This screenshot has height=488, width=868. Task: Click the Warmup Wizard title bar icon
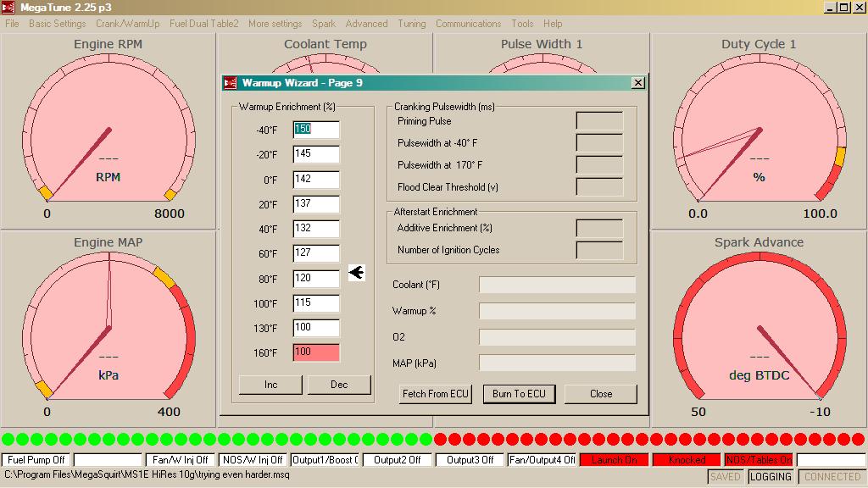pyautogui.click(x=231, y=83)
